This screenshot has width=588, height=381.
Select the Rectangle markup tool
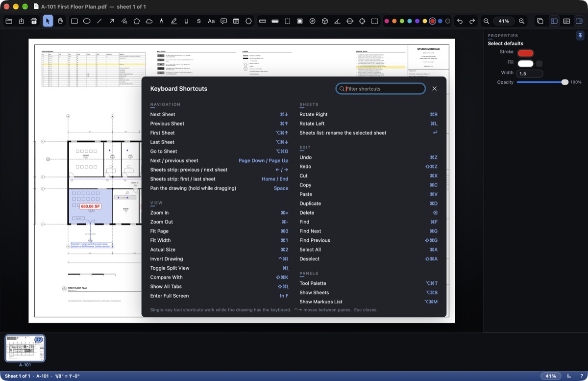coord(74,21)
